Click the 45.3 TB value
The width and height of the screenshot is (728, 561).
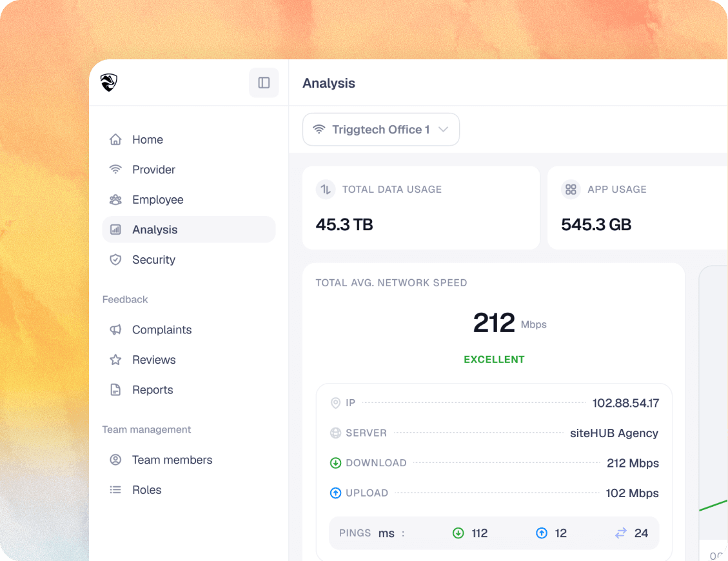[344, 225]
